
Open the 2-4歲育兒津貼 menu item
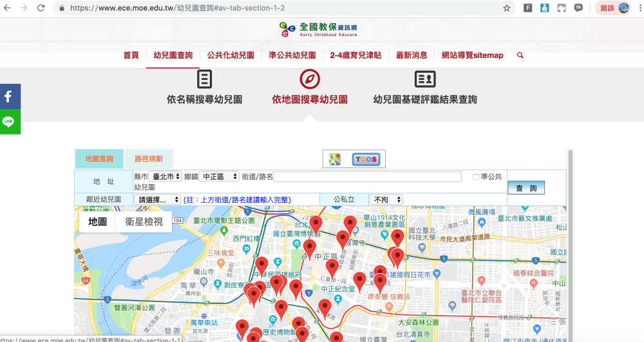[x=355, y=55]
